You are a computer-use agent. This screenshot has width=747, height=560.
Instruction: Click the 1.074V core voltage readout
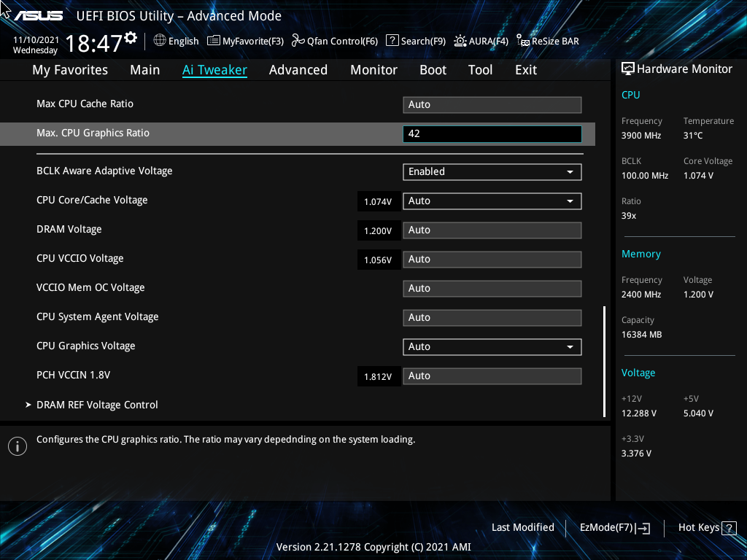379,201
